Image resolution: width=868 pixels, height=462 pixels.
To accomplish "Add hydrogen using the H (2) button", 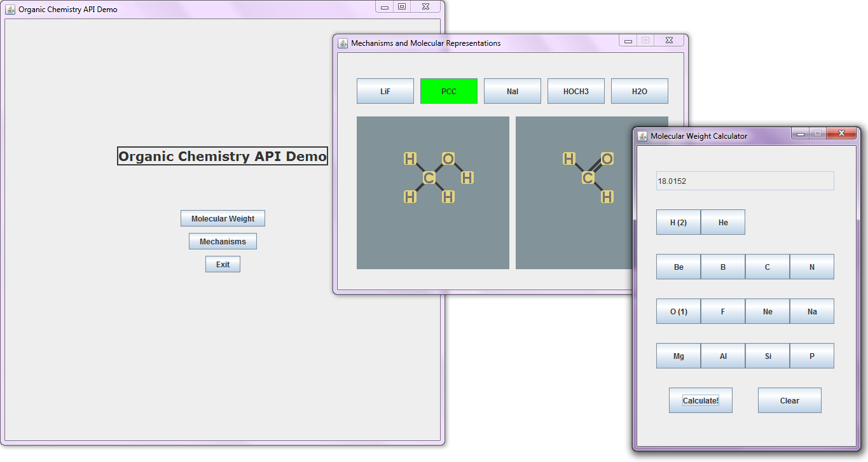I will coord(678,222).
